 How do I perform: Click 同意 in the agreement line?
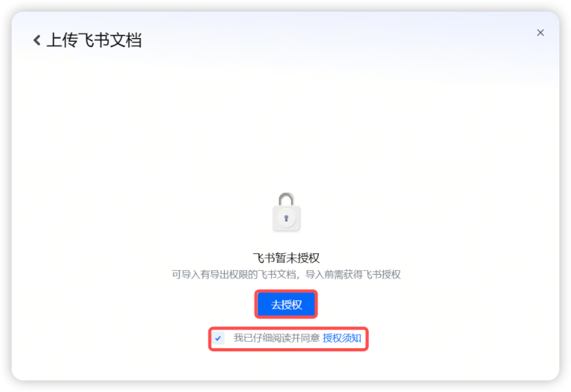coord(310,338)
